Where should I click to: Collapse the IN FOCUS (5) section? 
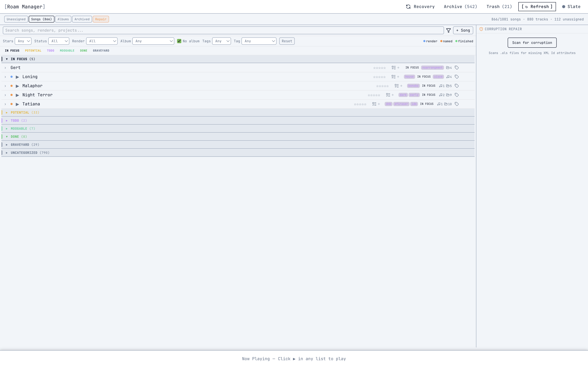pyautogui.click(x=6, y=59)
